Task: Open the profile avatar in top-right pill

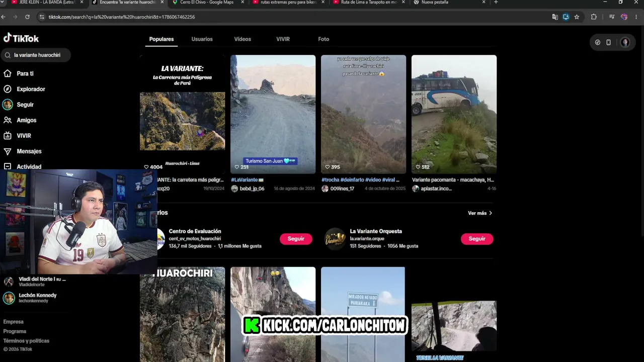Action: pos(625,43)
